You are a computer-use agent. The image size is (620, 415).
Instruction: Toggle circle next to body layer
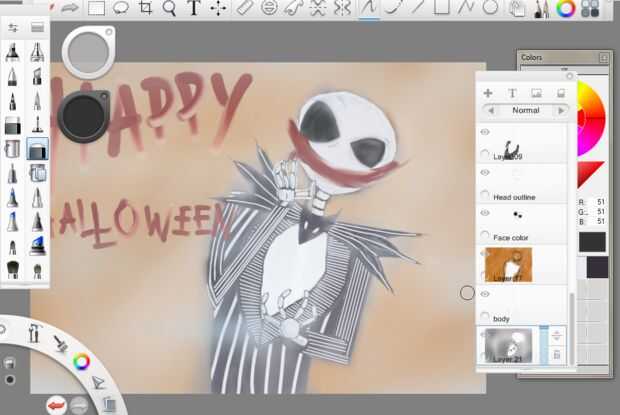[x=485, y=317]
